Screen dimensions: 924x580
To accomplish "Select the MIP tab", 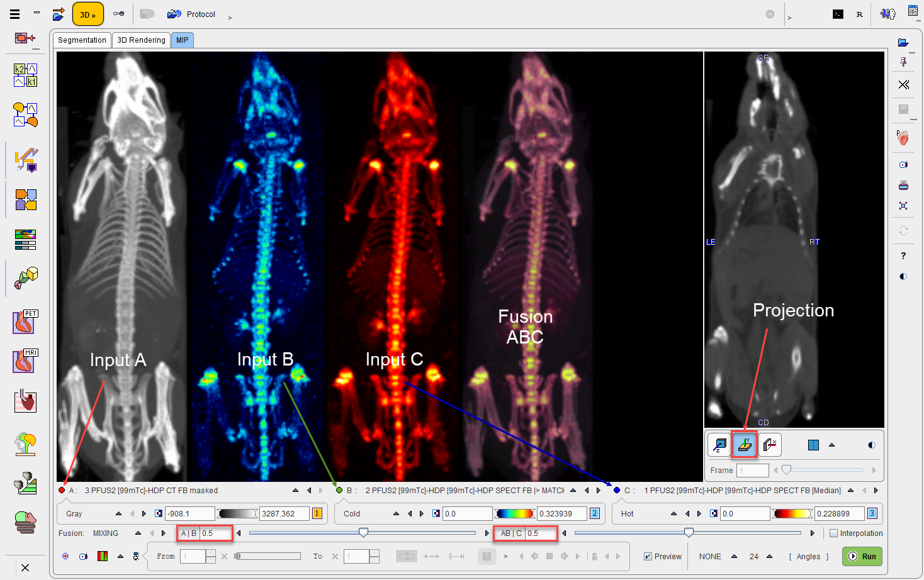I will 182,40.
